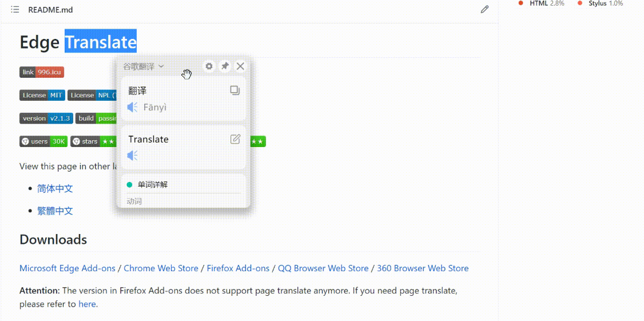Image resolution: width=644 pixels, height=321 pixels.
Task: Click the version v2.1.3 badge
Action: [x=46, y=118]
